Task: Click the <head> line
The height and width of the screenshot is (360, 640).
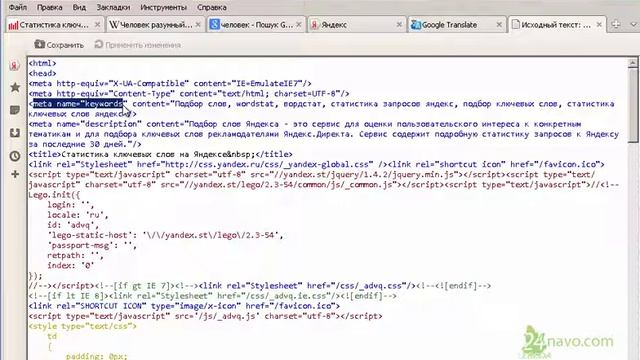Action: (42, 73)
